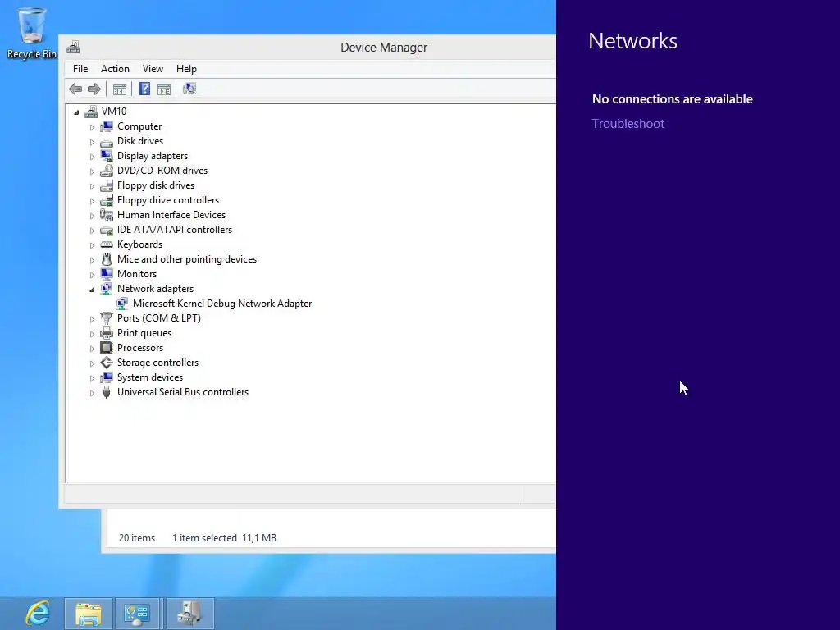
Task: Expand the DVD/CD-ROM drives arrow
Action: (x=92, y=171)
